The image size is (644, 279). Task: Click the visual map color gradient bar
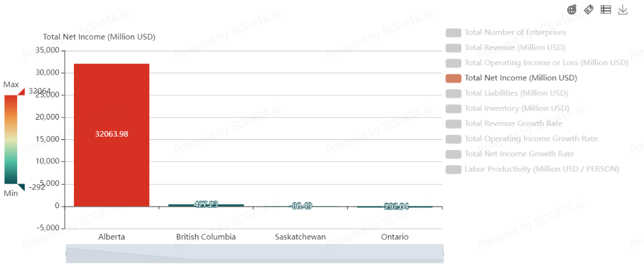[11, 139]
